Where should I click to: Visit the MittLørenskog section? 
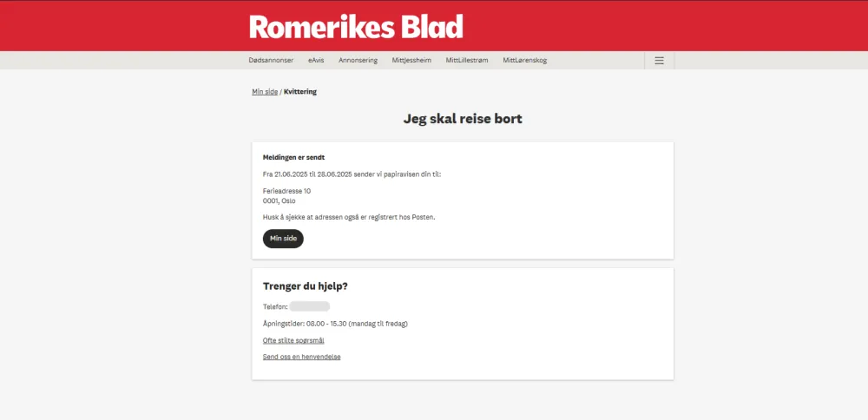click(x=524, y=61)
